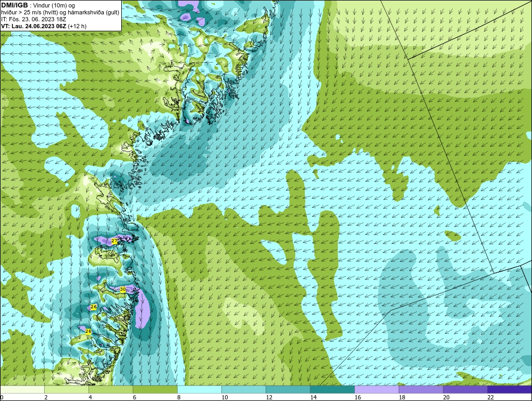Pick the 20–22 m/s deep purple swatch
This screenshot has width=532, height=401.
point(465,389)
